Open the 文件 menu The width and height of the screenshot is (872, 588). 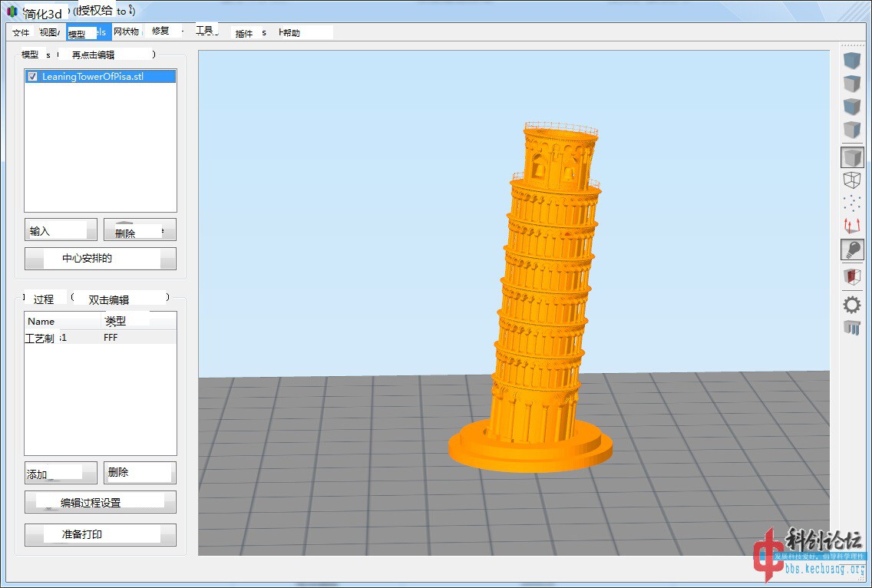coord(21,33)
